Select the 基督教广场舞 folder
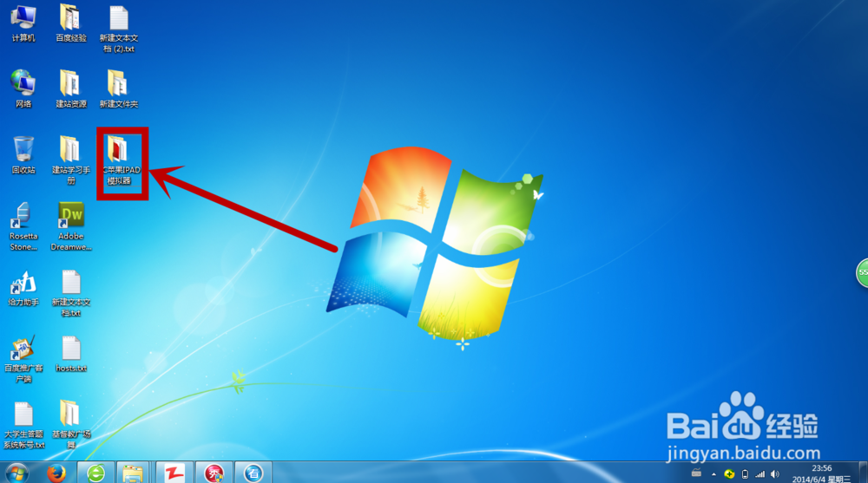Viewport: 868px width, 483px height. click(71, 424)
